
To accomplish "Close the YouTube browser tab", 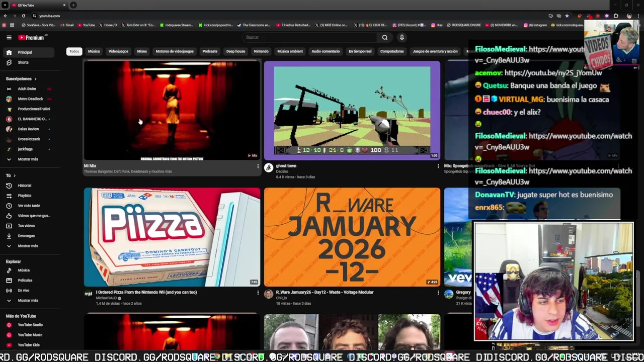I will [64, 5].
